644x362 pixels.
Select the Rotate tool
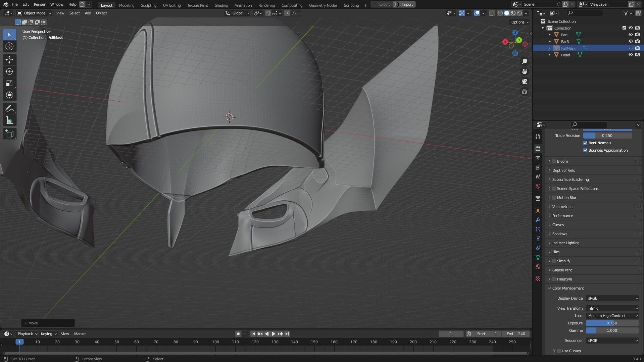click(9, 71)
